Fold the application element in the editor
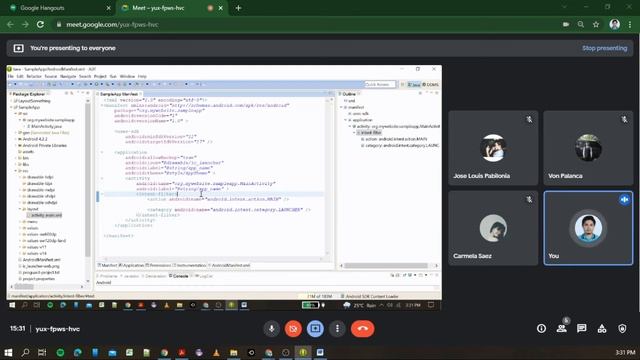The image size is (640, 360). pos(102,152)
